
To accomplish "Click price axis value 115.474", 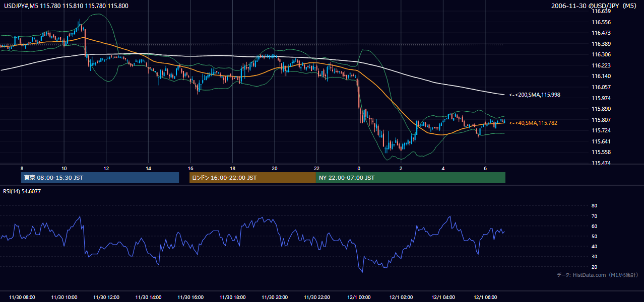I will click(x=601, y=163).
